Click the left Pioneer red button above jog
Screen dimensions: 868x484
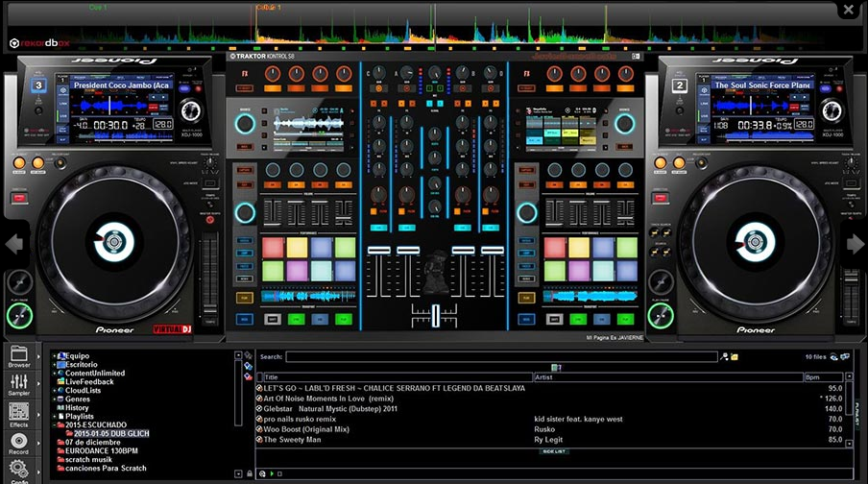pos(19,198)
